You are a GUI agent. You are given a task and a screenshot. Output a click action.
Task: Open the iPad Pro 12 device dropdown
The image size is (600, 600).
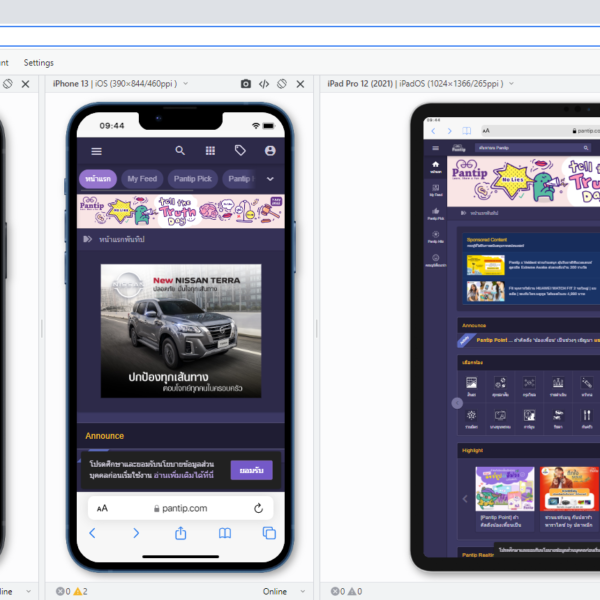click(511, 83)
